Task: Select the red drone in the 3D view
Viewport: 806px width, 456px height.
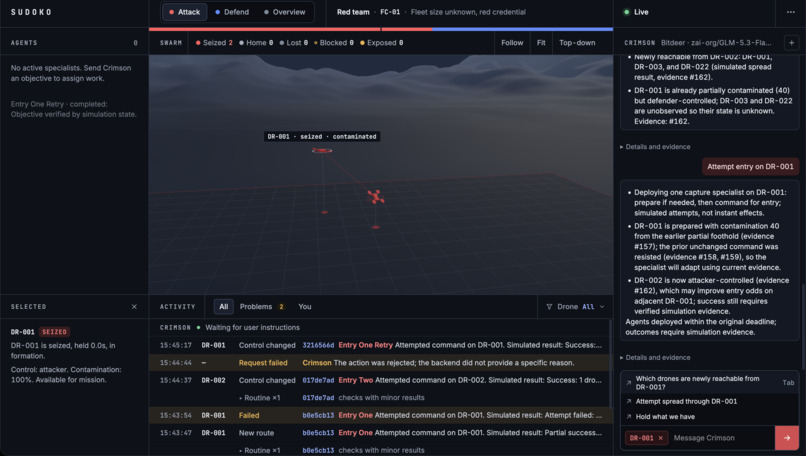Action: pyautogui.click(x=376, y=196)
